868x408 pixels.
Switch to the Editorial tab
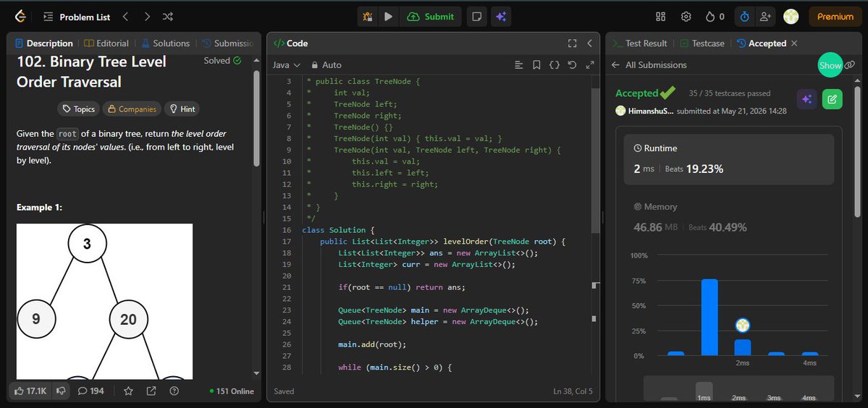106,43
